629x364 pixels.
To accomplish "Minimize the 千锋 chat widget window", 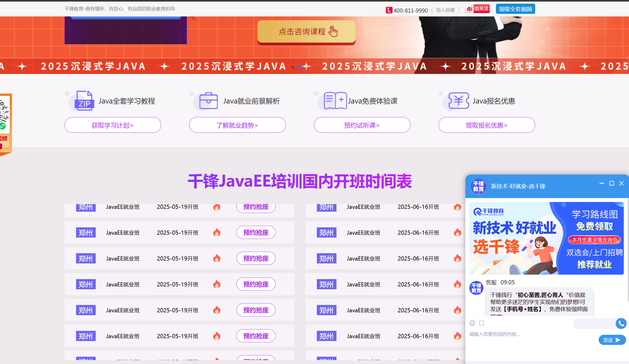I will (602, 183).
